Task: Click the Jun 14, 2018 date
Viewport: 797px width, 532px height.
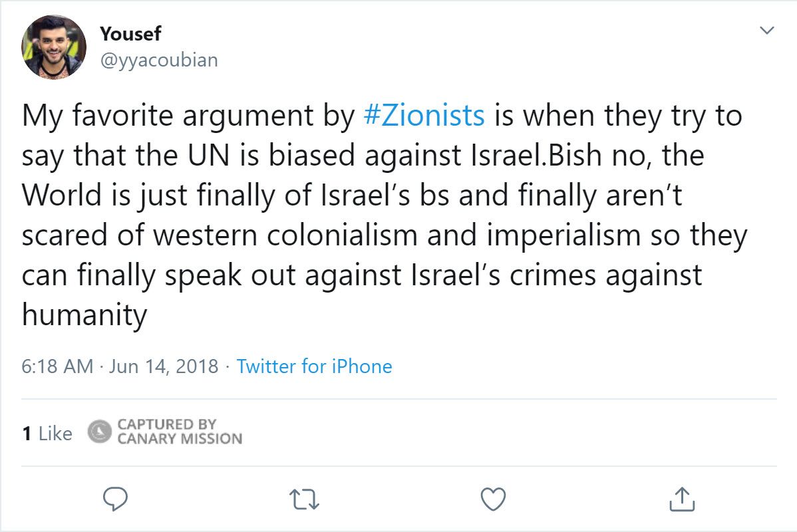Action: click(164, 366)
